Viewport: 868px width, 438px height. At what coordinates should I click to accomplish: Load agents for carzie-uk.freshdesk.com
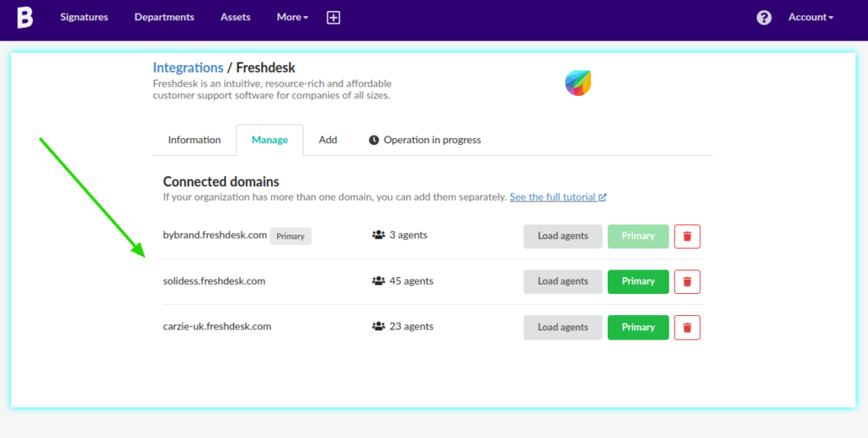click(563, 327)
